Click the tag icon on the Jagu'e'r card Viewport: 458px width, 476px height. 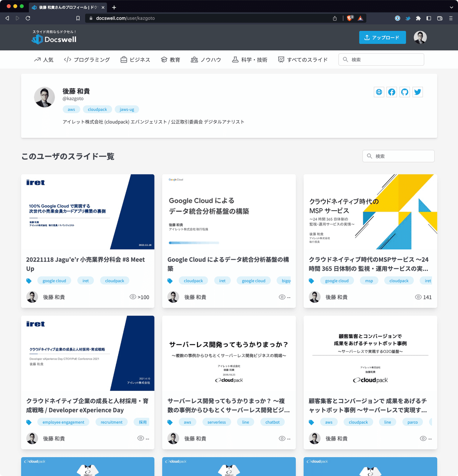pyautogui.click(x=29, y=281)
